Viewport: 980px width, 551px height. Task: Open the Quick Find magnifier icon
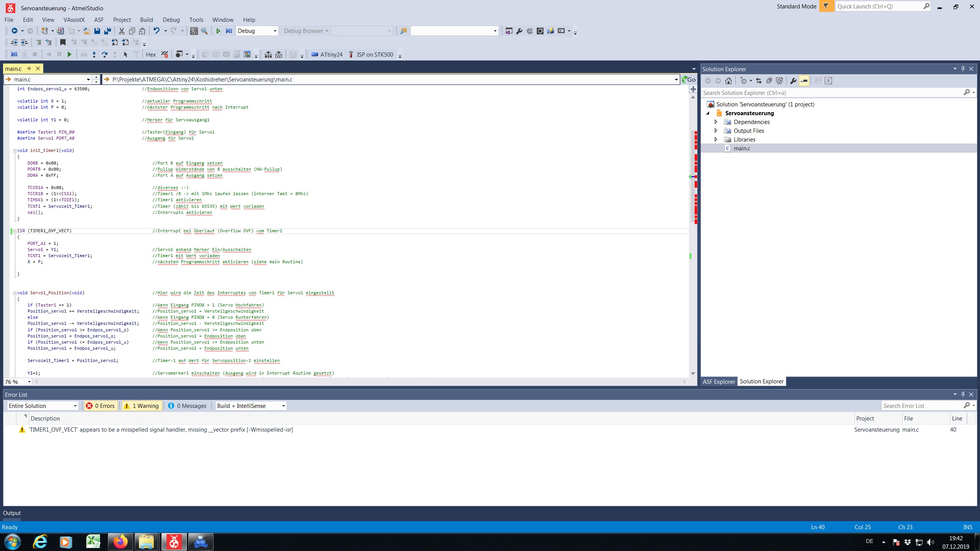pos(204,31)
